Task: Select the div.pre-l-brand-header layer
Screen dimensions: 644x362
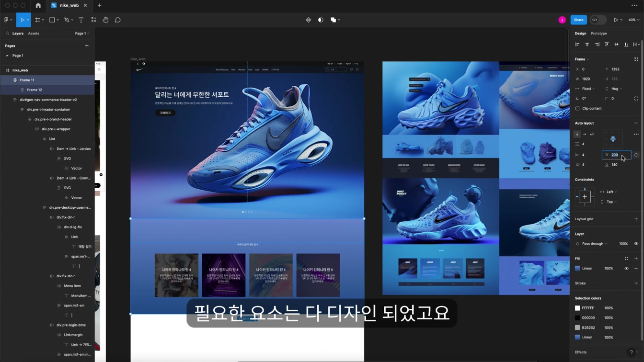Action: click(x=53, y=119)
